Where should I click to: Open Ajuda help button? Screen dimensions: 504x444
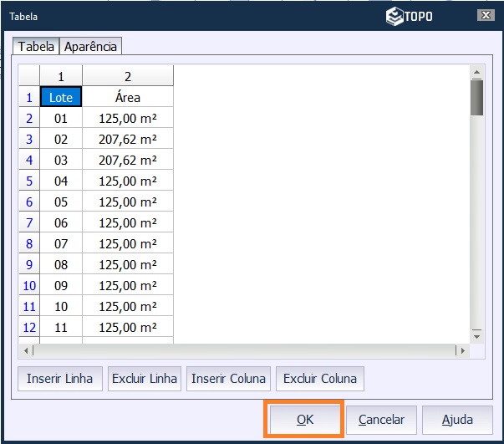coord(456,420)
